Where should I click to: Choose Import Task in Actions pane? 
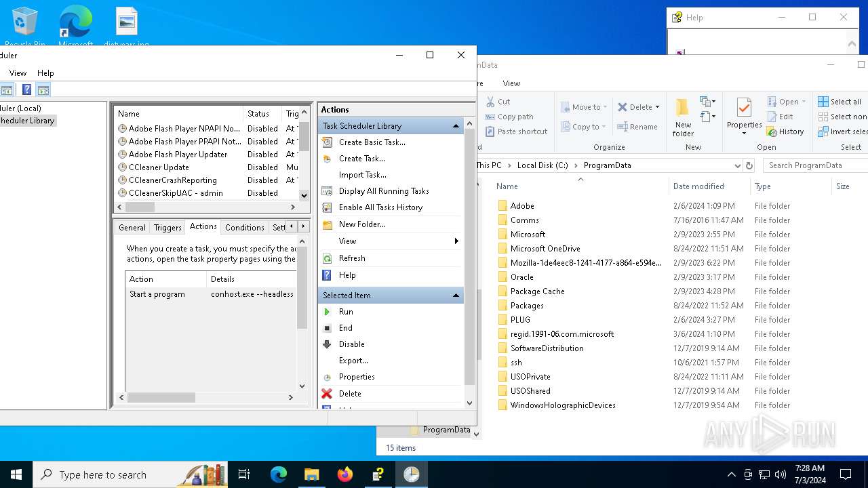[362, 175]
